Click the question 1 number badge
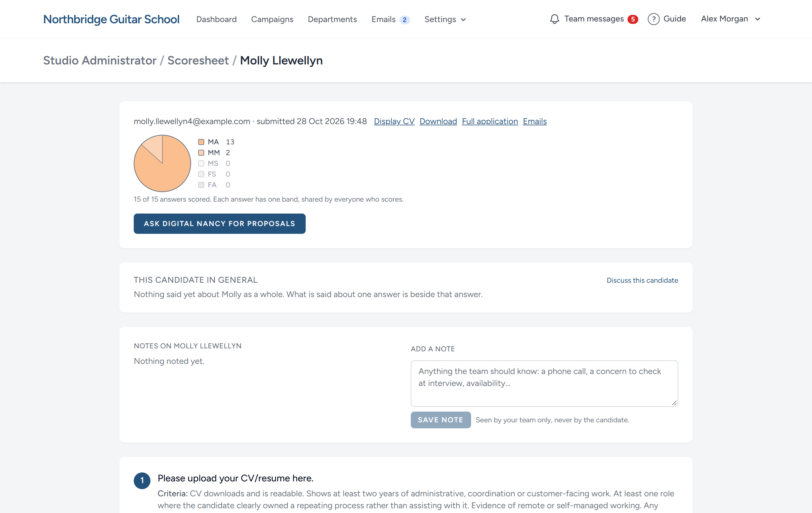Screen dimensions: 812x513 [x=142, y=480]
